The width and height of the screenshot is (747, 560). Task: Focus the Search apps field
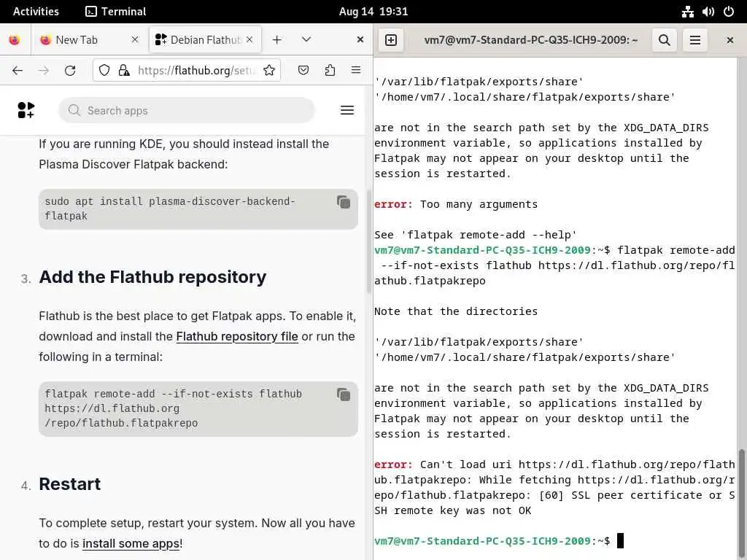pyautogui.click(x=187, y=111)
